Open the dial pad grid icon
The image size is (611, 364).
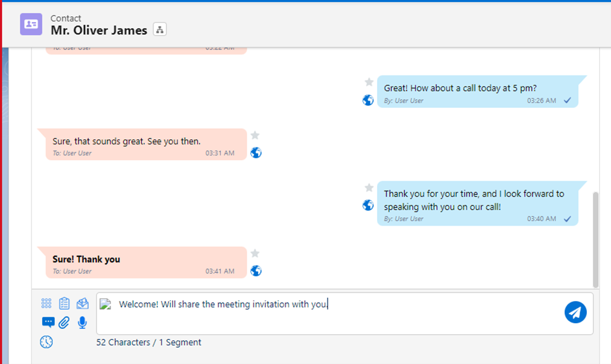pyautogui.click(x=46, y=304)
